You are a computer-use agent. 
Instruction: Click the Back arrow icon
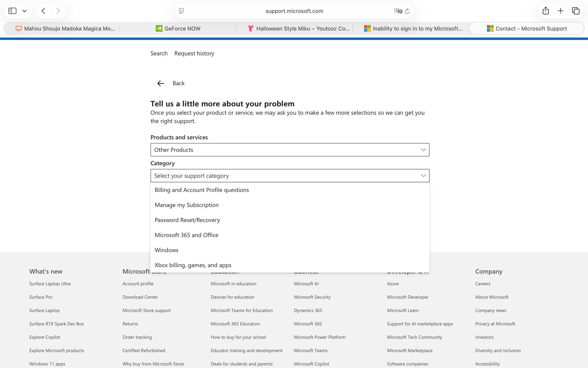pyautogui.click(x=161, y=84)
